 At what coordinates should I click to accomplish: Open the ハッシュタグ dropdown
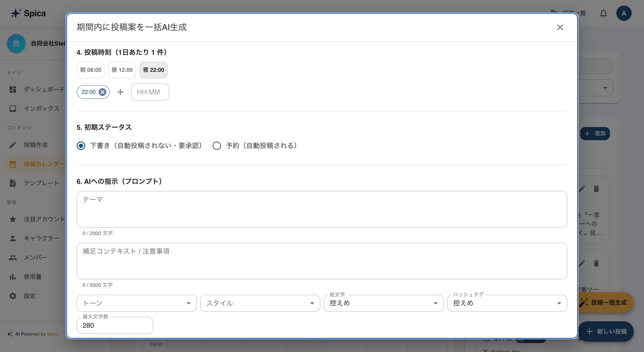[x=507, y=303]
